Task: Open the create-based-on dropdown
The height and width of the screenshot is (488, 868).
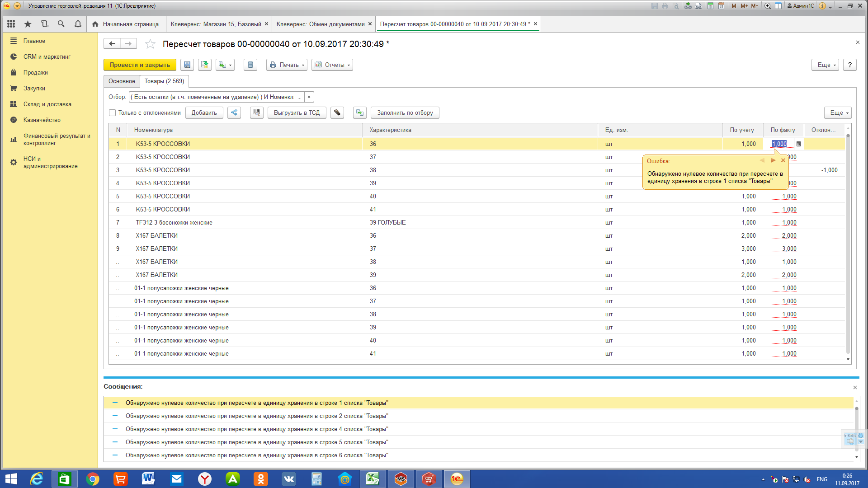Action: pos(225,65)
